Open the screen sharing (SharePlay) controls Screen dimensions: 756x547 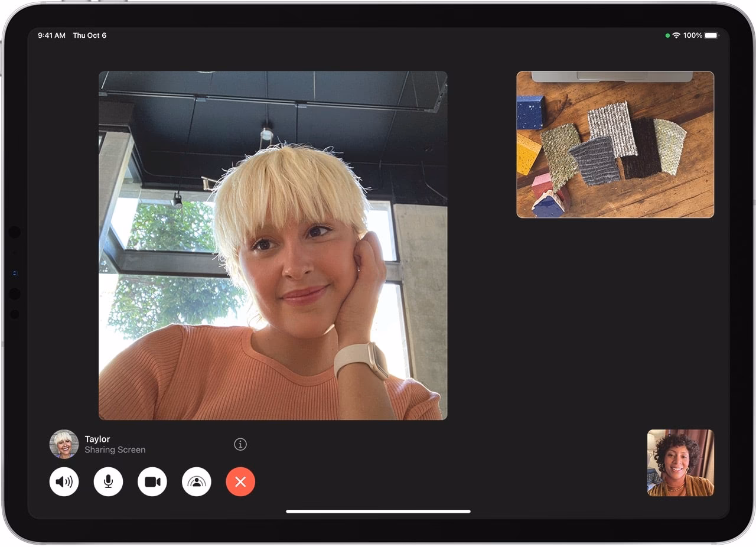195,481
